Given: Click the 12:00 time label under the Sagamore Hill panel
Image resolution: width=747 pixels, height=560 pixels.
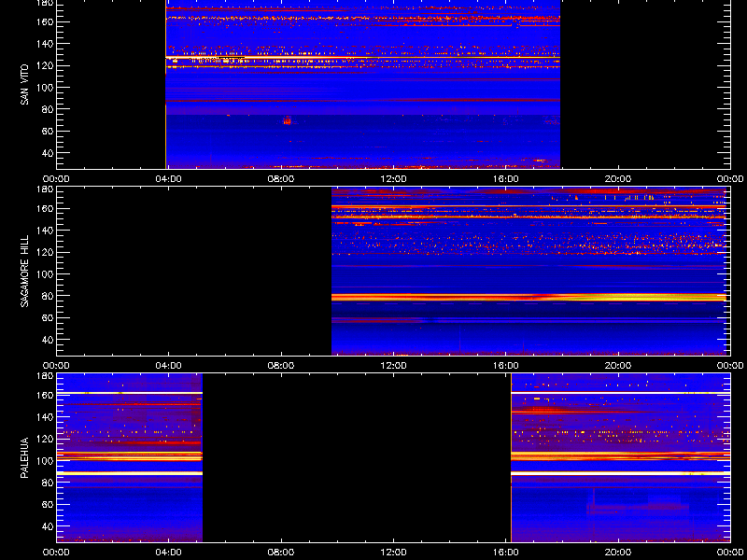Looking at the screenshot, I should (393, 366).
